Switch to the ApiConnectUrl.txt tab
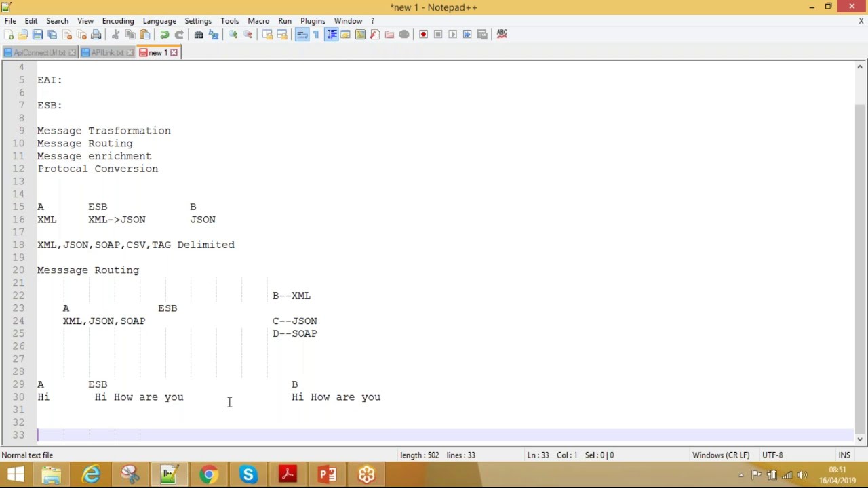This screenshot has width=868, height=488. [39, 52]
